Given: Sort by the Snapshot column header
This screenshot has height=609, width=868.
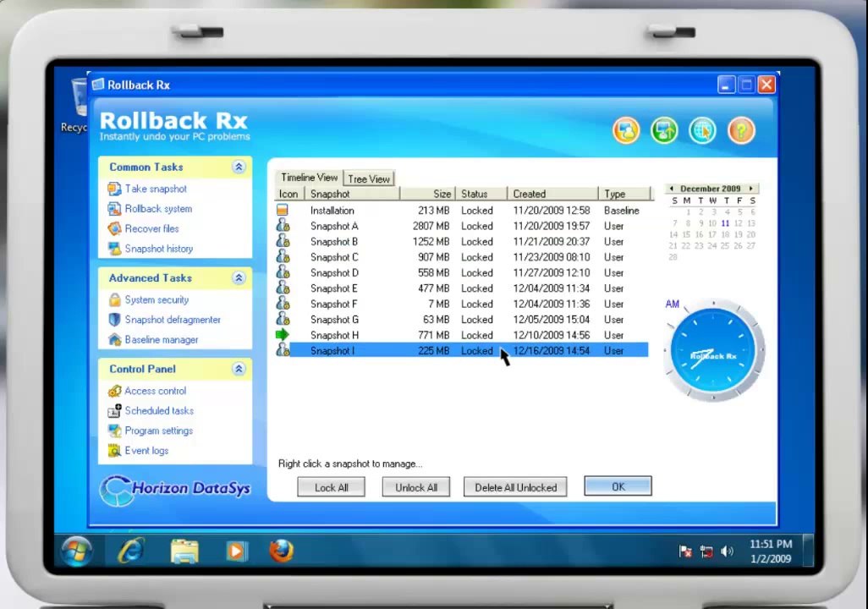Looking at the screenshot, I should tap(353, 194).
